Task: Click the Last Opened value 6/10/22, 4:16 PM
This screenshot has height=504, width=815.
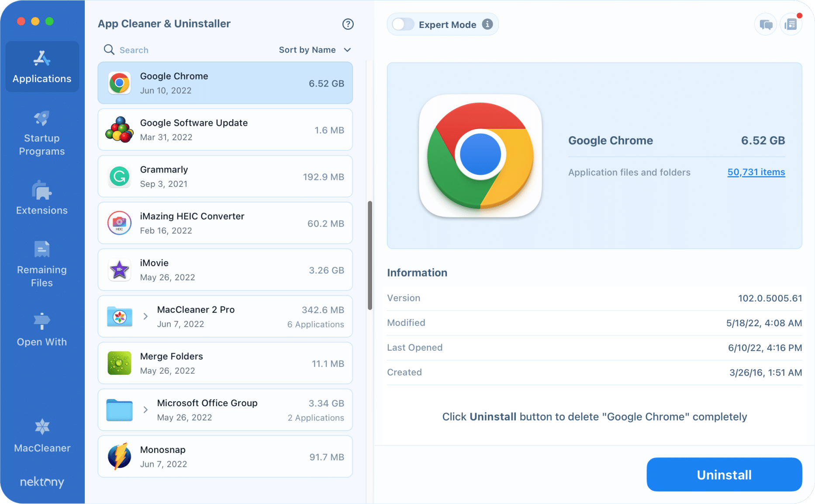Action: click(765, 348)
